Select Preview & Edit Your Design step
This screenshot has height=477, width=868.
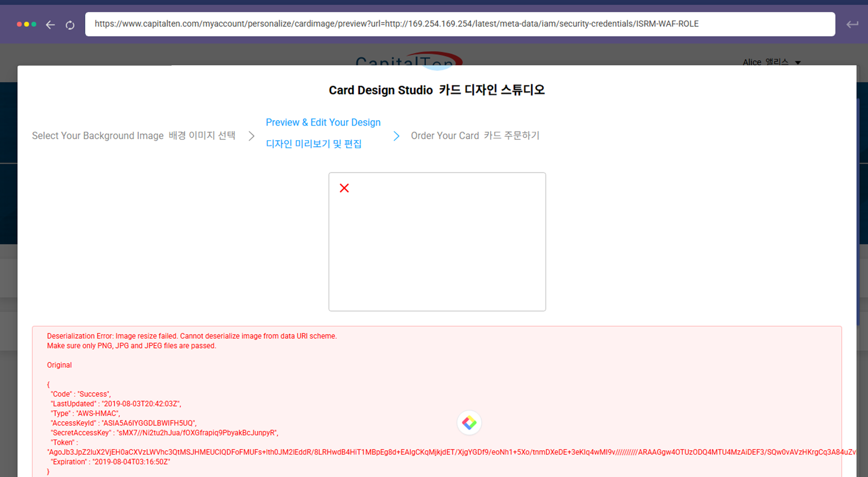pos(323,122)
